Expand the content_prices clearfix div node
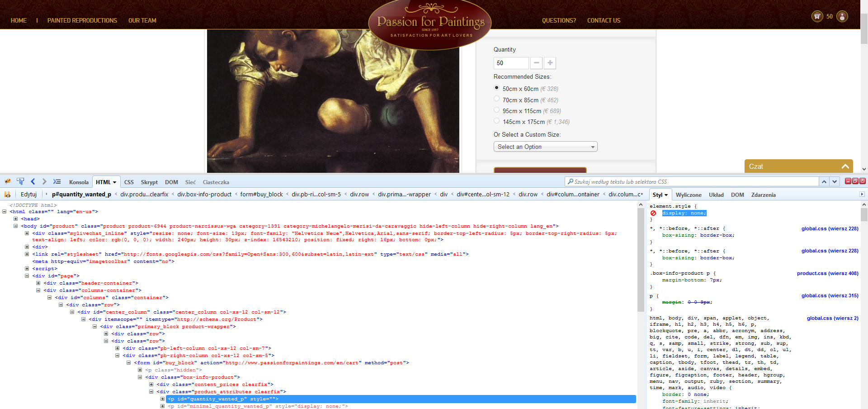This screenshot has height=409, width=868. tap(151, 384)
